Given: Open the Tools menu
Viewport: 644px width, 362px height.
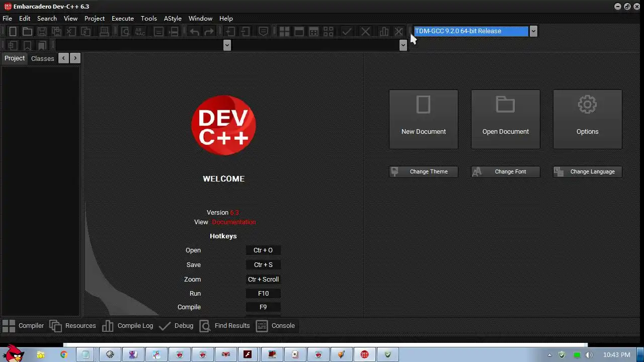Looking at the screenshot, I should point(148,18).
